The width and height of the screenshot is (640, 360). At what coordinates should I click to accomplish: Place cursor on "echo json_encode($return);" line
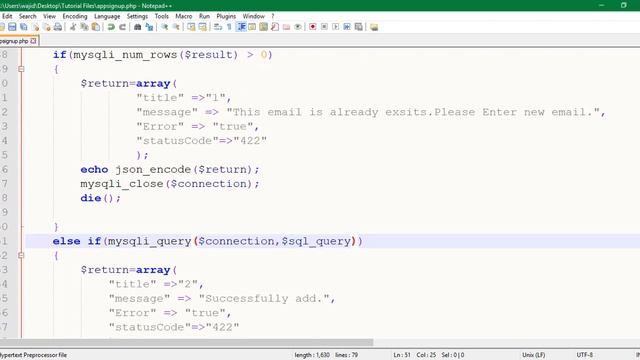coord(170,169)
